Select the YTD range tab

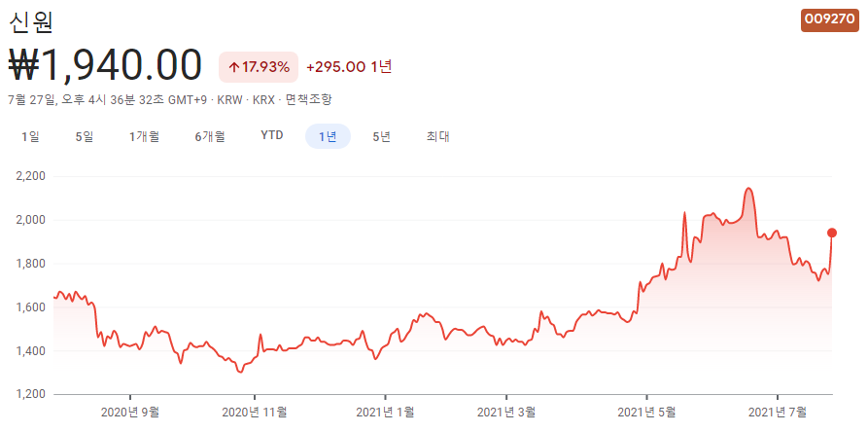point(272,135)
